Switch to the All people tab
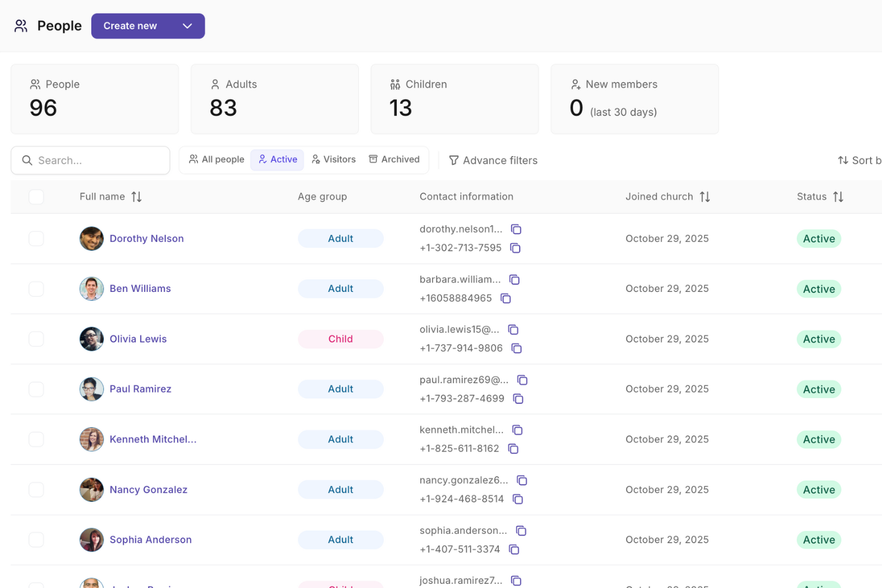The width and height of the screenshot is (882, 588). [216, 159]
